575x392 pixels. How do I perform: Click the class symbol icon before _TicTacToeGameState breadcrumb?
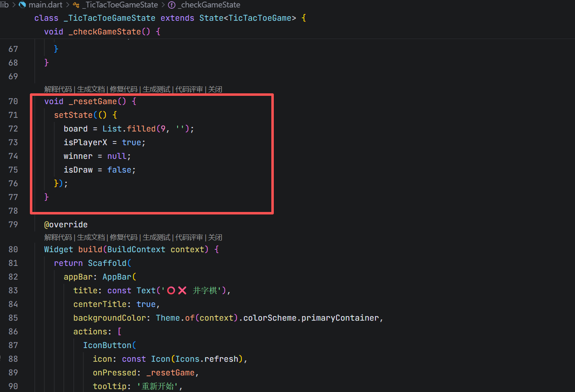tap(76, 5)
